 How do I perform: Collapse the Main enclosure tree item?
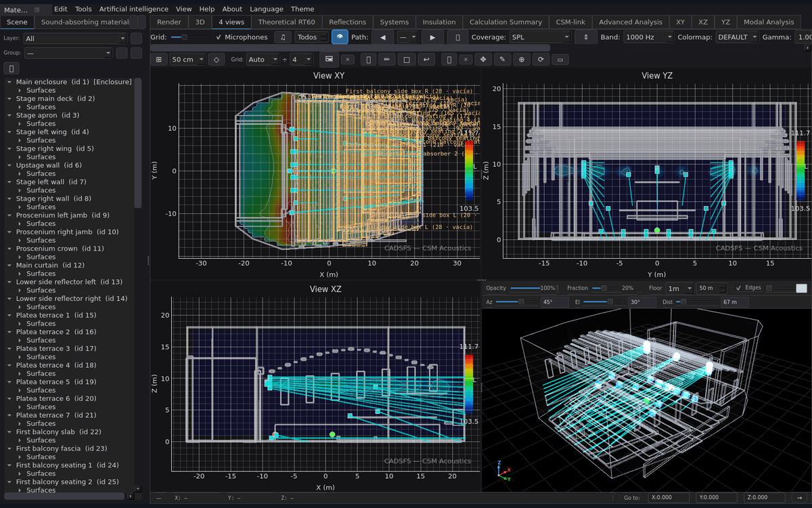pos(9,82)
